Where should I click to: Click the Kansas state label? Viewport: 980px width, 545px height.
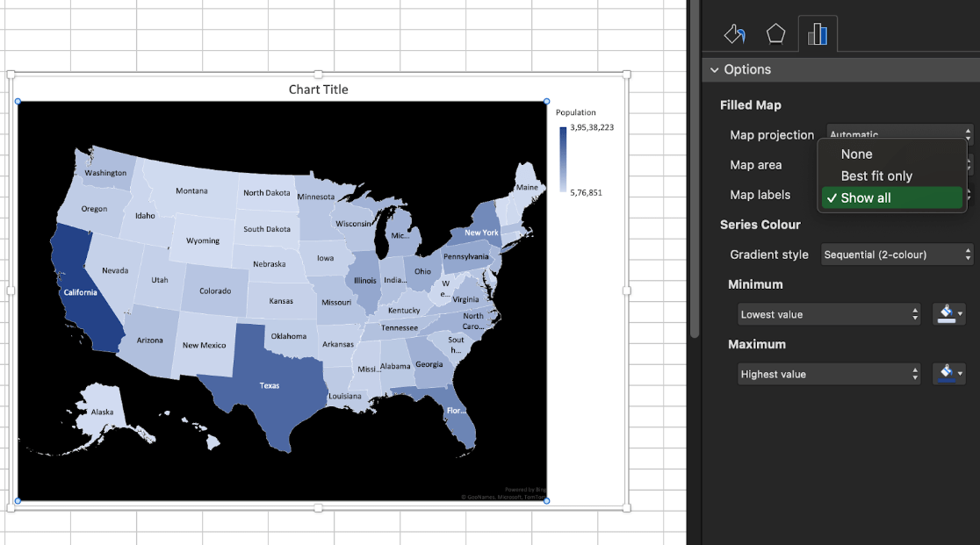click(x=281, y=301)
